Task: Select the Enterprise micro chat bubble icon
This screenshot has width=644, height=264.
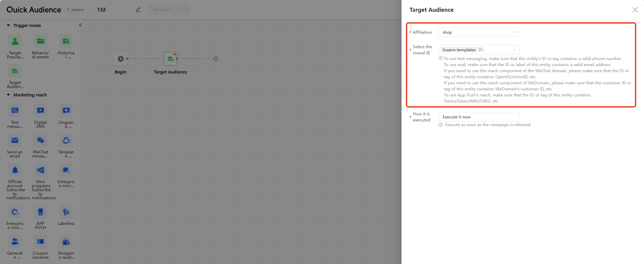Action: click(x=66, y=170)
